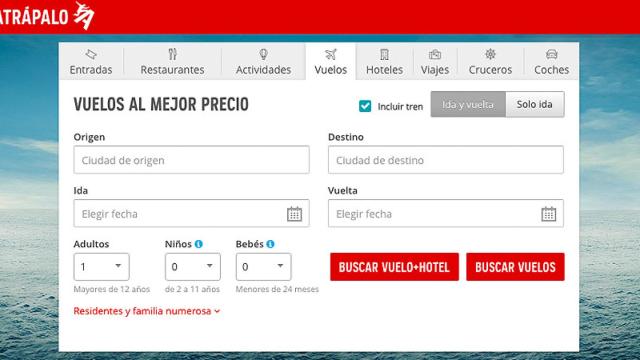
Task: Open the Bebés passenger dropdown
Action: (x=264, y=267)
